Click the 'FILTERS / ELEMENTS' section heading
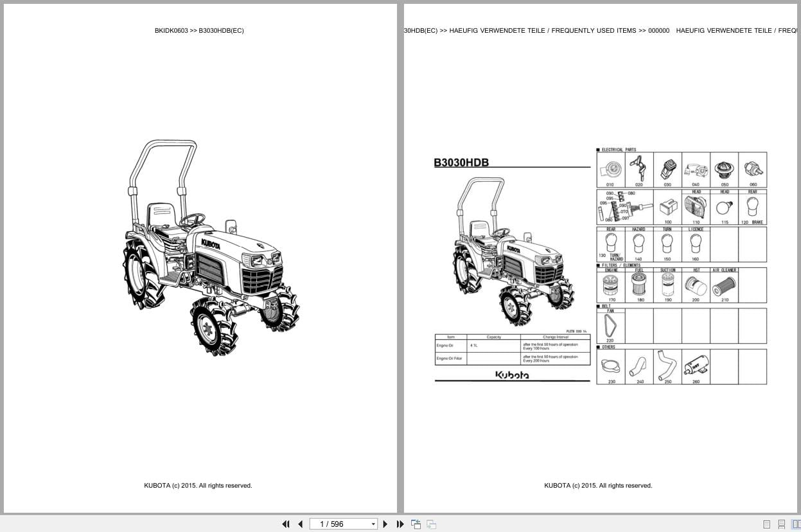801x532 pixels. coord(621,265)
